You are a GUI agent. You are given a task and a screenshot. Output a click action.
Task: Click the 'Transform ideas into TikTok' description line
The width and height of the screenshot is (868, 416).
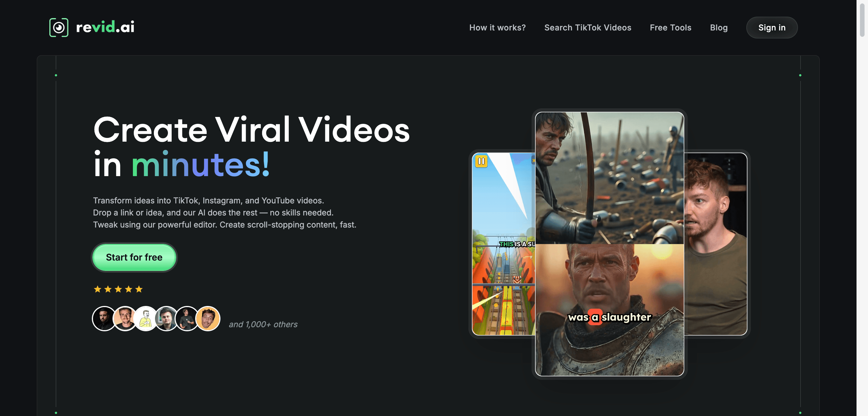[208, 201]
